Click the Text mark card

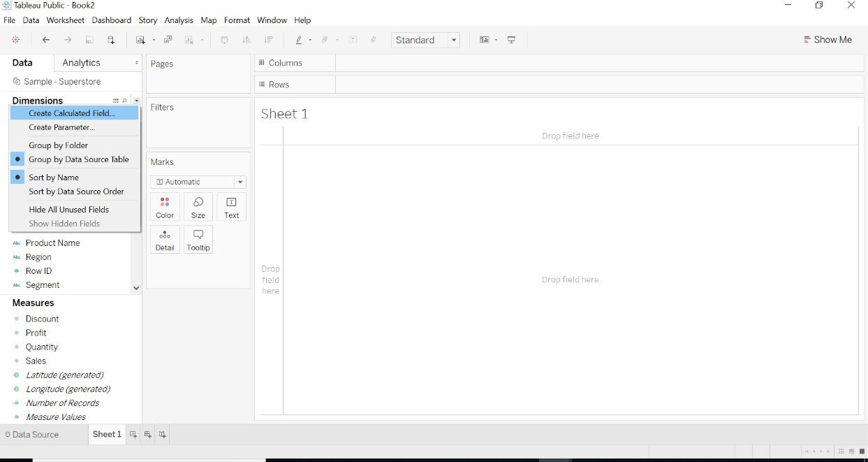pyautogui.click(x=232, y=207)
